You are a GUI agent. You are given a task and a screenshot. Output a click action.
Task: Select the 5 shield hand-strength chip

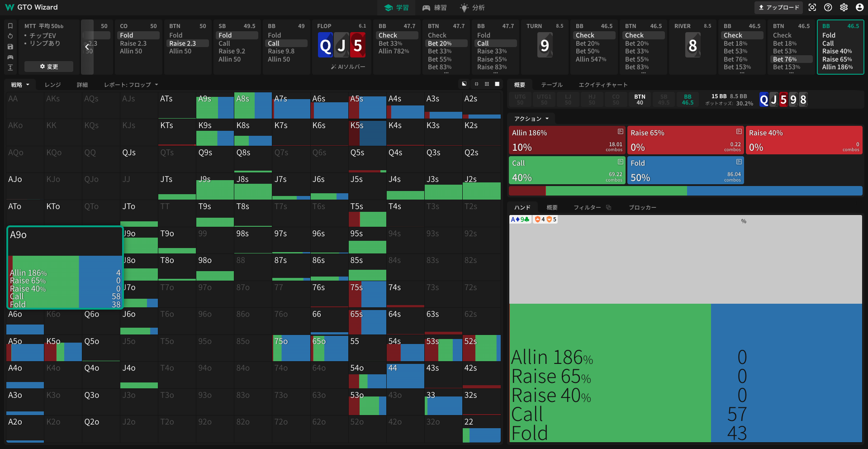[x=552, y=219]
